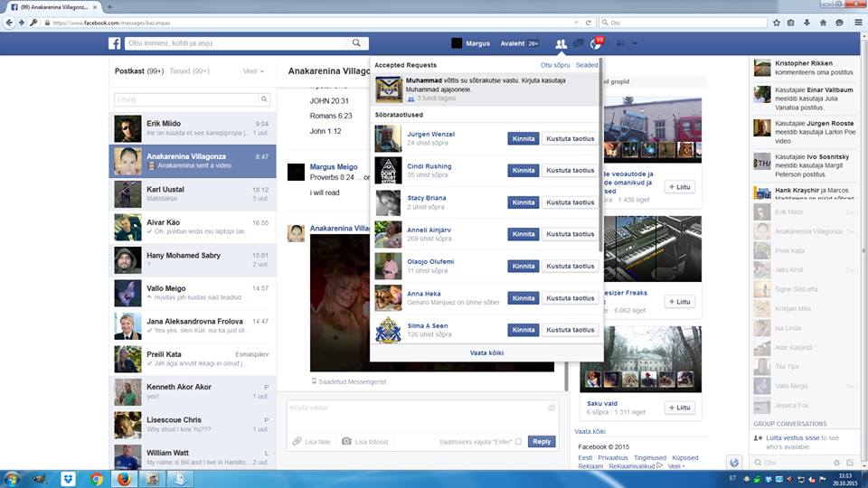Open Margus profile picture in top bar
The image size is (868, 488).
457,43
